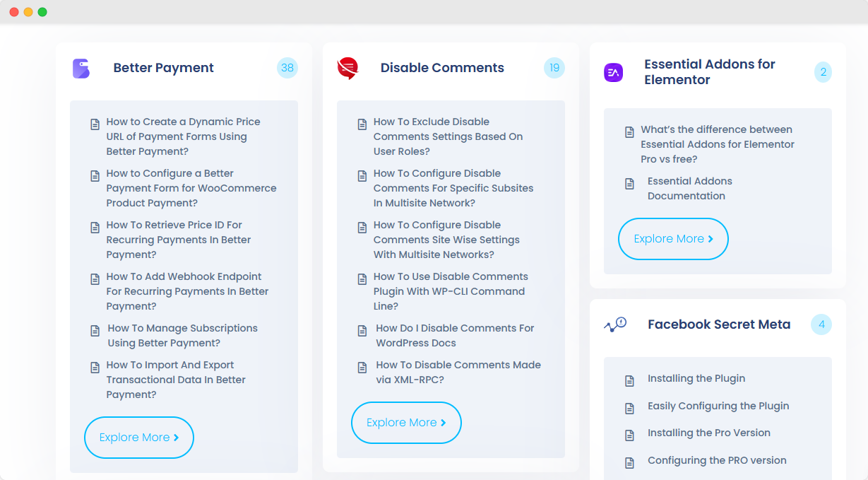Click the Facebook Secret Meta logo icon

[x=615, y=324]
